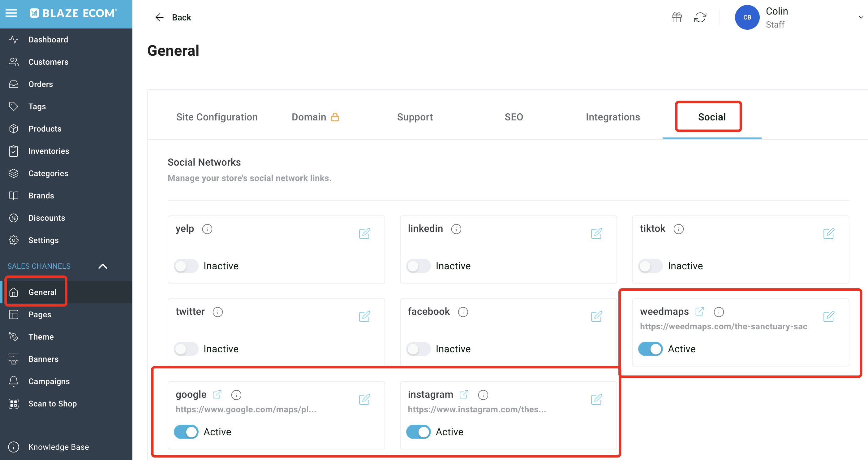Open the hamburger menu icon
The width and height of the screenshot is (868, 460).
tap(11, 13)
